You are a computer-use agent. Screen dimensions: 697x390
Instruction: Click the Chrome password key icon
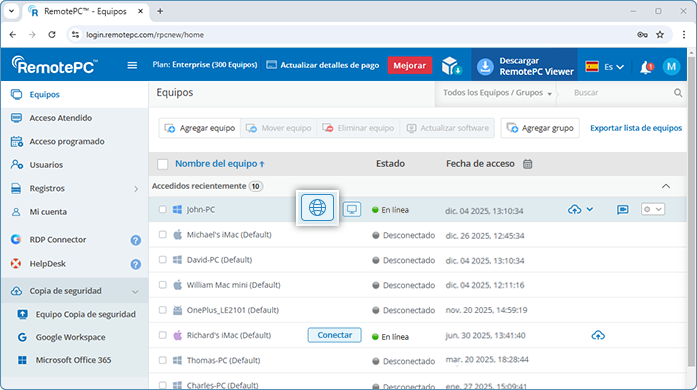(x=642, y=35)
